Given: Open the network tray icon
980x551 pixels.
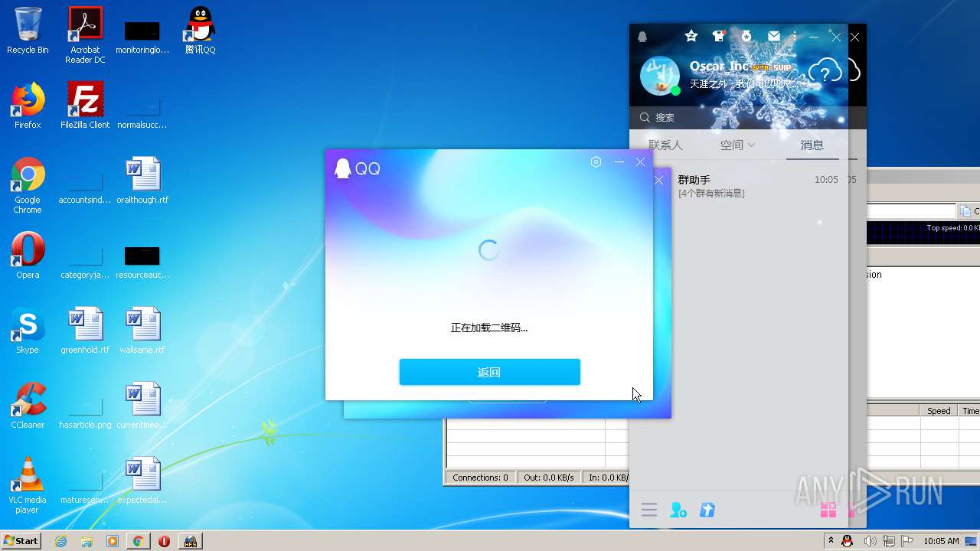Looking at the screenshot, I should click(888, 541).
